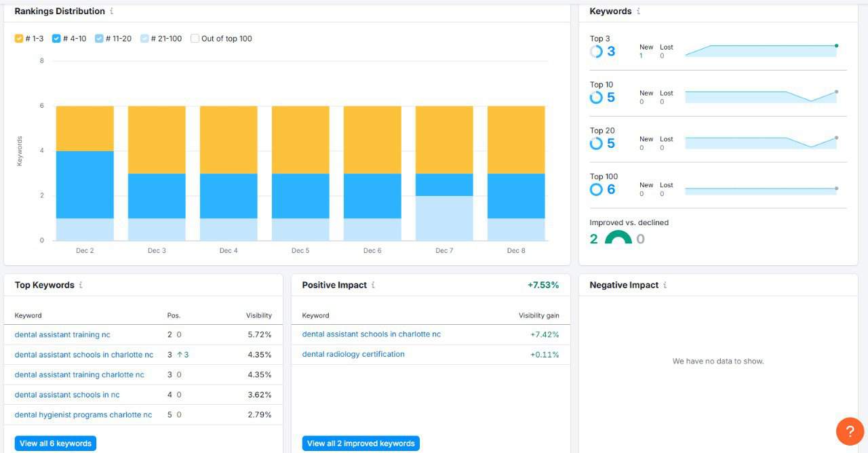Enable the Out of top 100 checkbox
This screenshot has width=868, height=453.
pos(195,39)
